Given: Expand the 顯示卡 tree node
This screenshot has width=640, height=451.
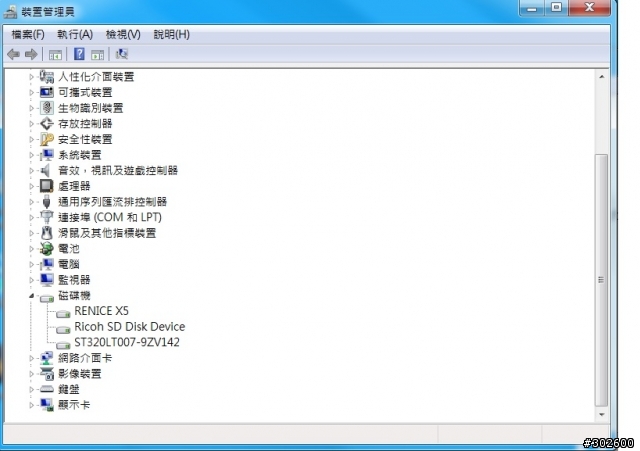Looking at the screenshot, I should click(31, 405).
